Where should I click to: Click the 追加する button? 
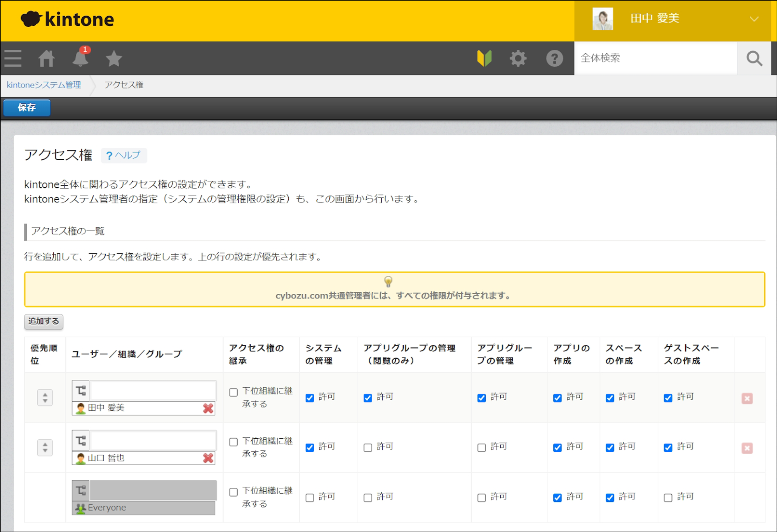click(44, 321)
